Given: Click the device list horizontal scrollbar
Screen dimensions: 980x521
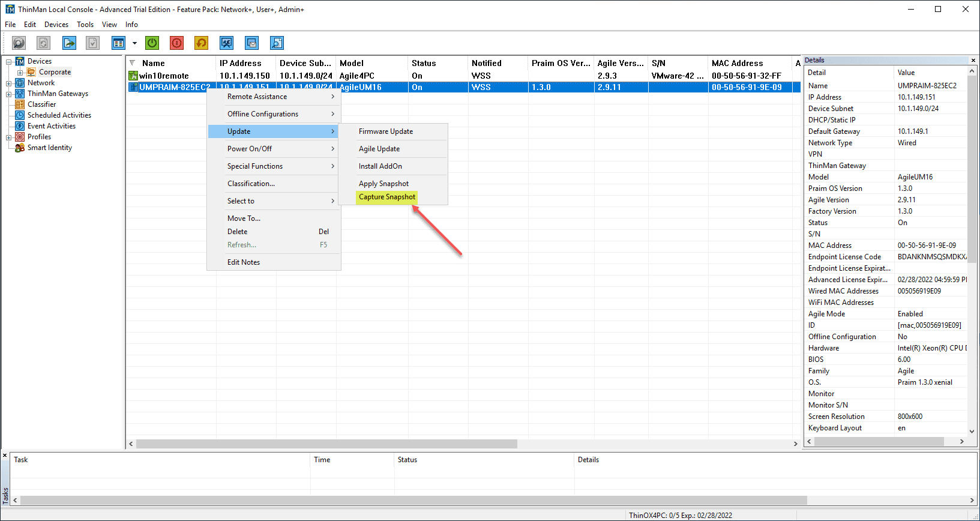Looking at the screenshot, I should click(x=326, y=444).
